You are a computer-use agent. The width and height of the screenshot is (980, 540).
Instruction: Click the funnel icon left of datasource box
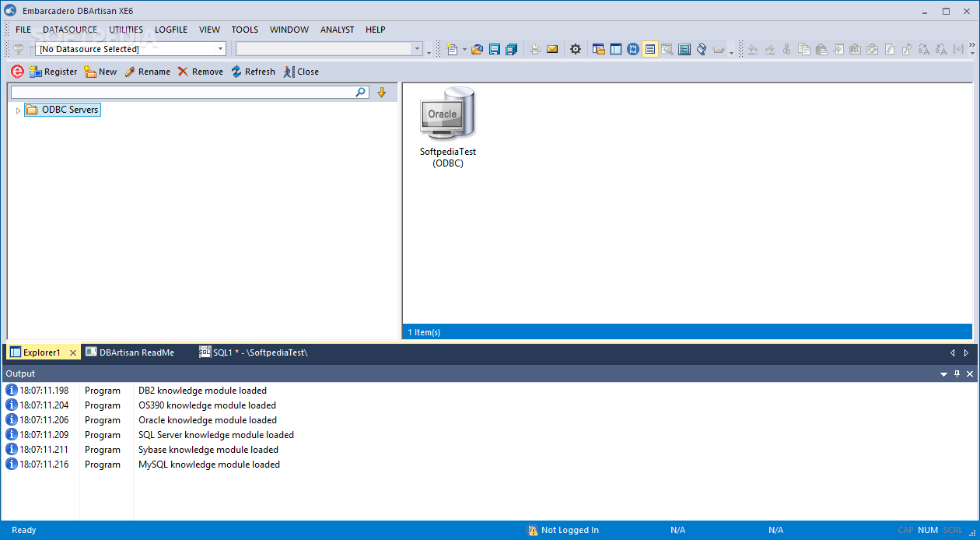[x=19, y=49]
